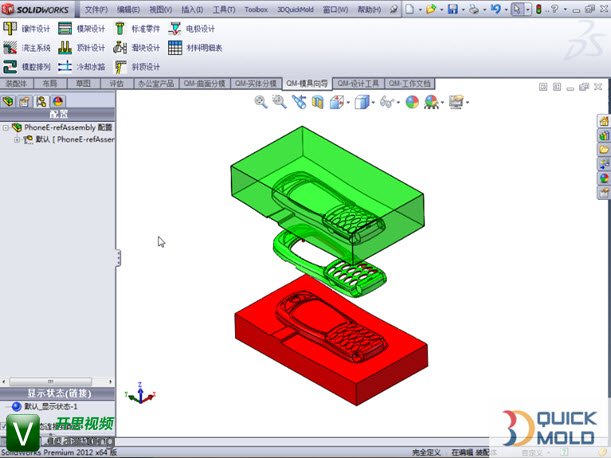Switch to DisplayManager panel tab
The width and height of the screenshot is (611, 458).
(58, 101)
